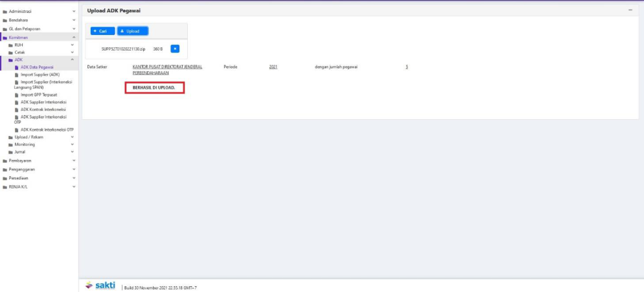This screenshot has width=644, height=292.
Task: Click the Administrasi folder icon
Action: click(x=5, y=12)
